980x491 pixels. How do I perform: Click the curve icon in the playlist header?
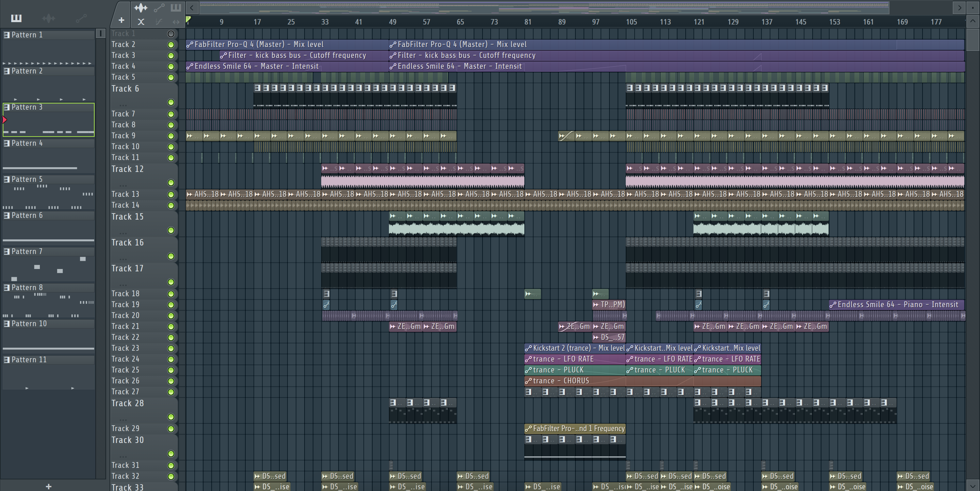[x=159, y=22]
